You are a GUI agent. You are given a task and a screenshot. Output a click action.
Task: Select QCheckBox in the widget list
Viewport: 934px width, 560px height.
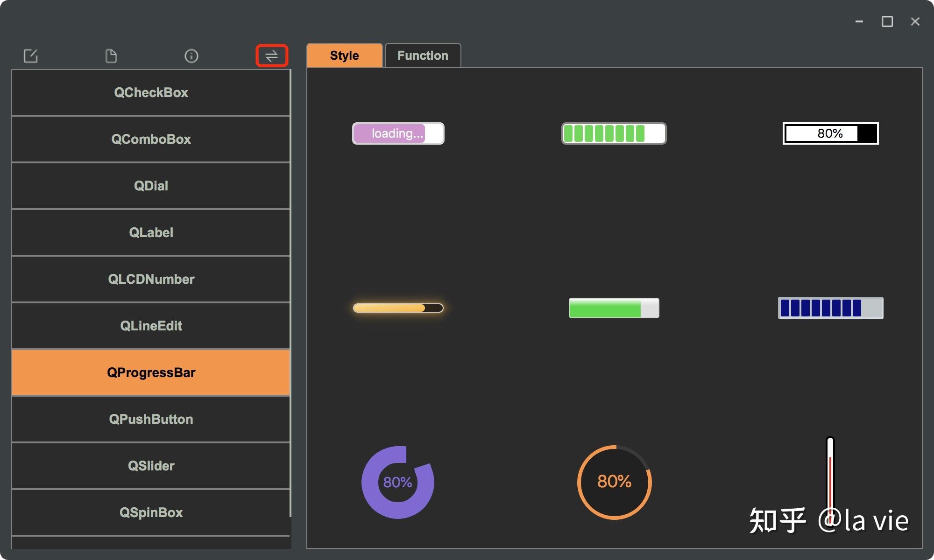point(150,92)
